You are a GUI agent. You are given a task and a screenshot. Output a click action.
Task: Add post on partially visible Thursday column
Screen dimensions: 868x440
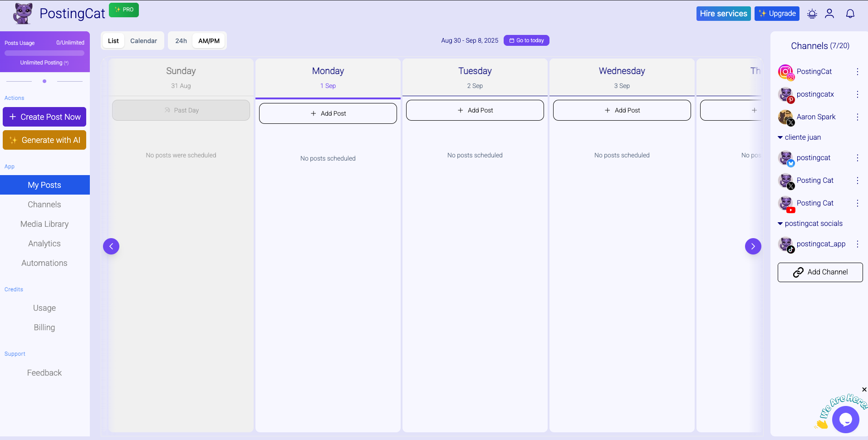tap(731, 110)
